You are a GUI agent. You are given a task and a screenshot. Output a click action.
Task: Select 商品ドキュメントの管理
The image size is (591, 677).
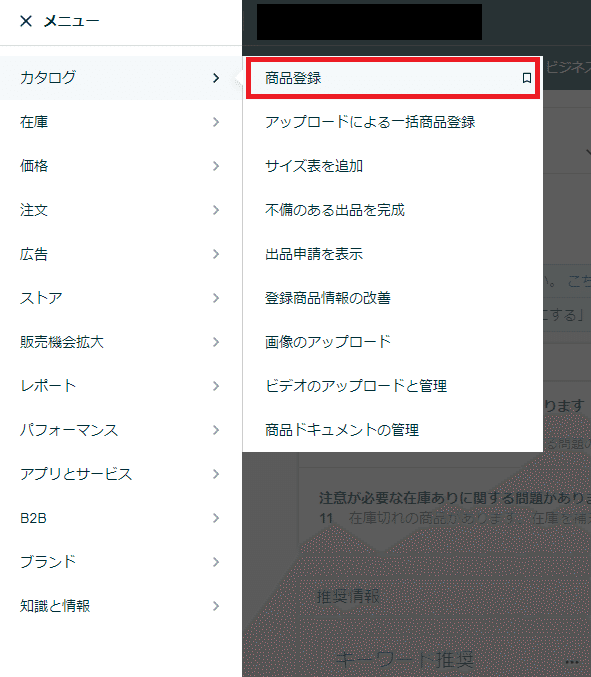coord(342,430)
